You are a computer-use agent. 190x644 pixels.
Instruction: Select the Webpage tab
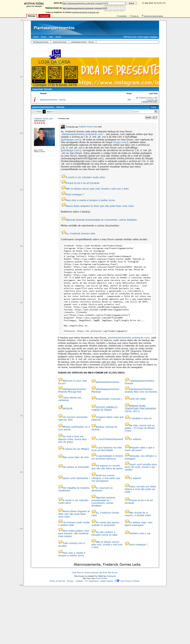click(32, 16)
